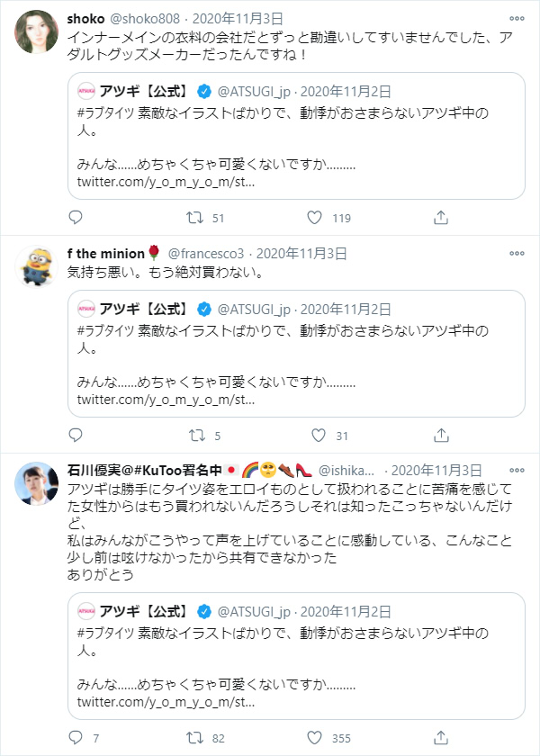The width and height of the screenshot is (540, 756).
Task: Retweet 石川優実's tweet with 82 retweets
Action: [x=194, y=738]
